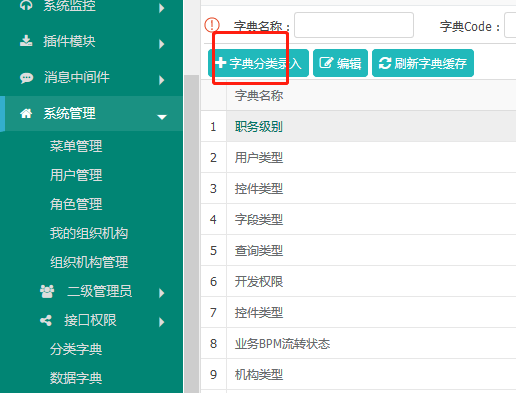516x393 pixels.
Task: Click the 编辑 button
Action: (340, 63)
